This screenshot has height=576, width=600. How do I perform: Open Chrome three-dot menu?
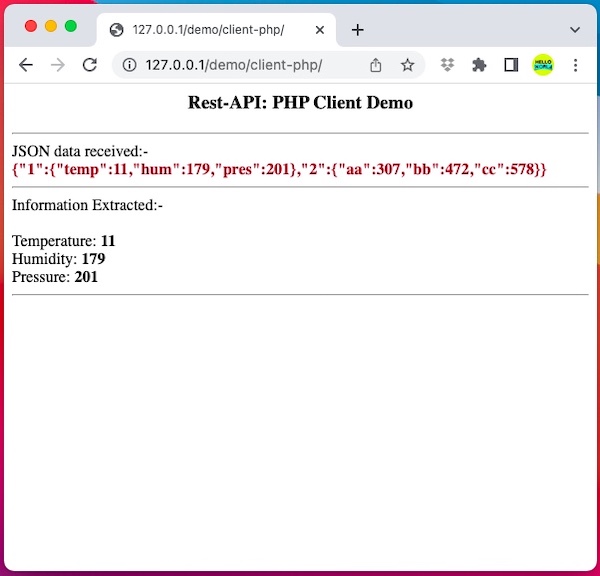576,65
